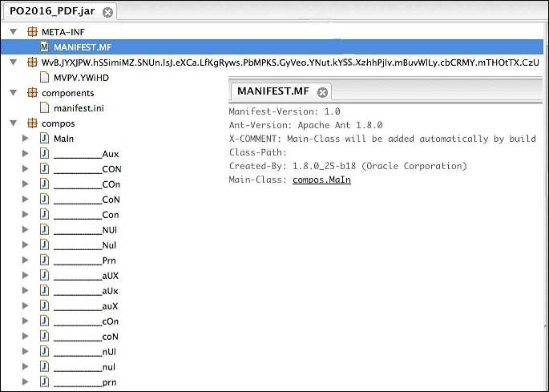This screenshot has height=392, width=549.
Task: Select the class name ending in Nul
Action: point(85,245)
